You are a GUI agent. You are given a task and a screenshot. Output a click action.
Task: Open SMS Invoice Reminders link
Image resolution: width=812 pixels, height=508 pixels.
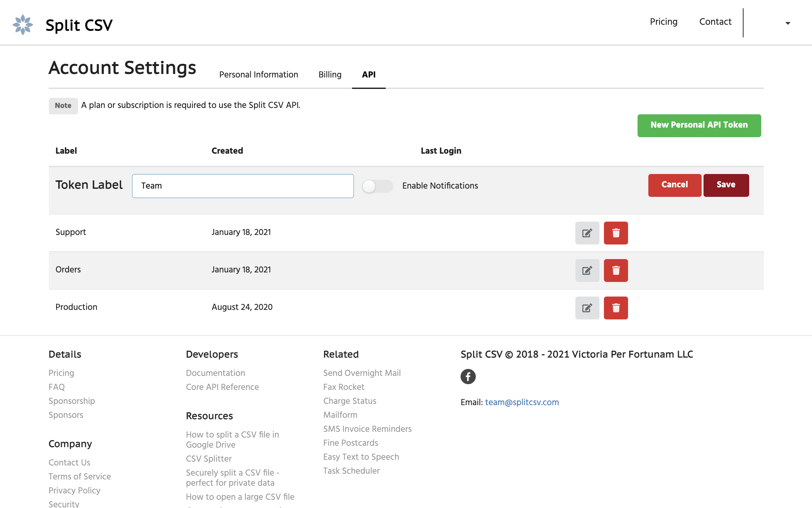tap(367, 429)
